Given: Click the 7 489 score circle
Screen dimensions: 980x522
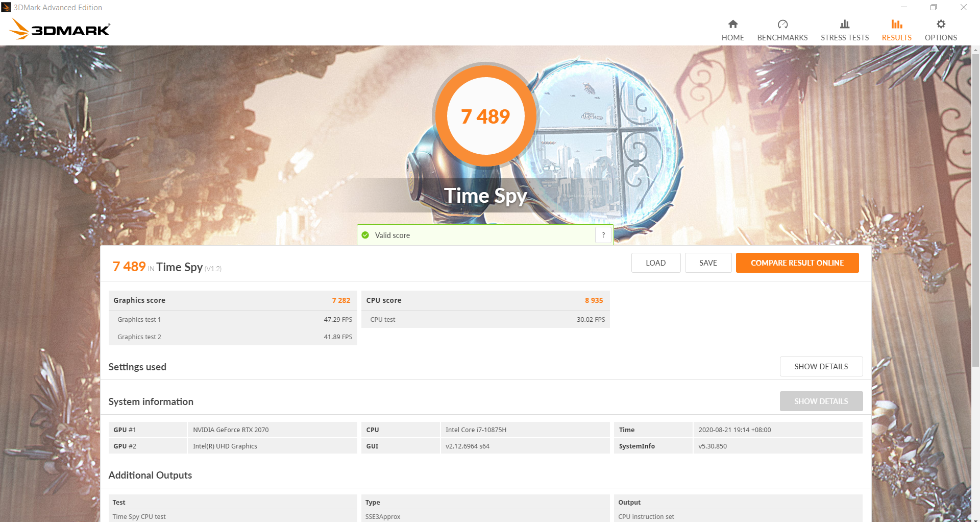Looking at the screenshot, I should (x=485, y=116).
